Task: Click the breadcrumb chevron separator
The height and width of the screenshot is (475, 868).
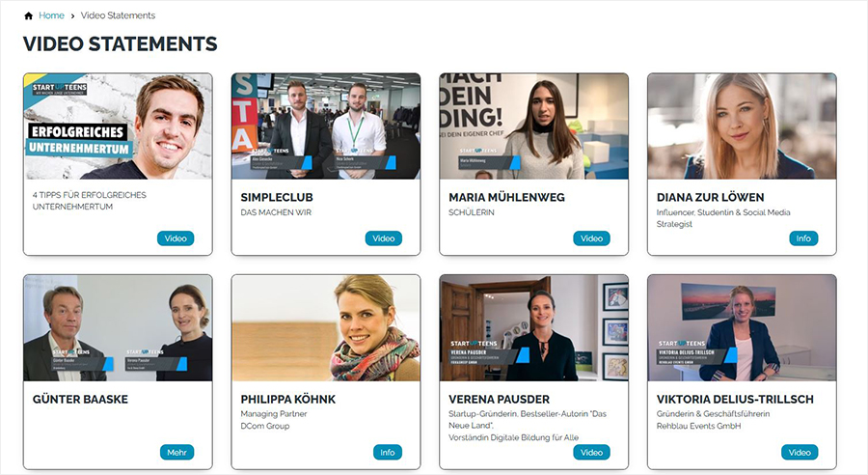Action: coord(72,16)
